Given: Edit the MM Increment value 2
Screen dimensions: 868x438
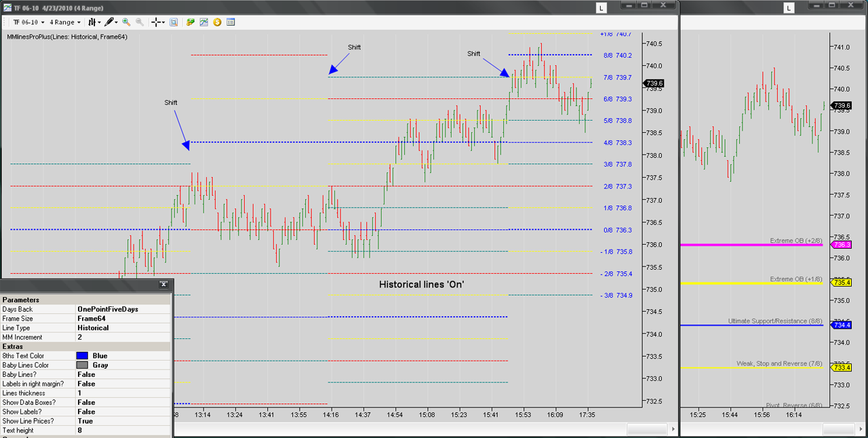Looking at the screenshot, I should tap(123, 338).
